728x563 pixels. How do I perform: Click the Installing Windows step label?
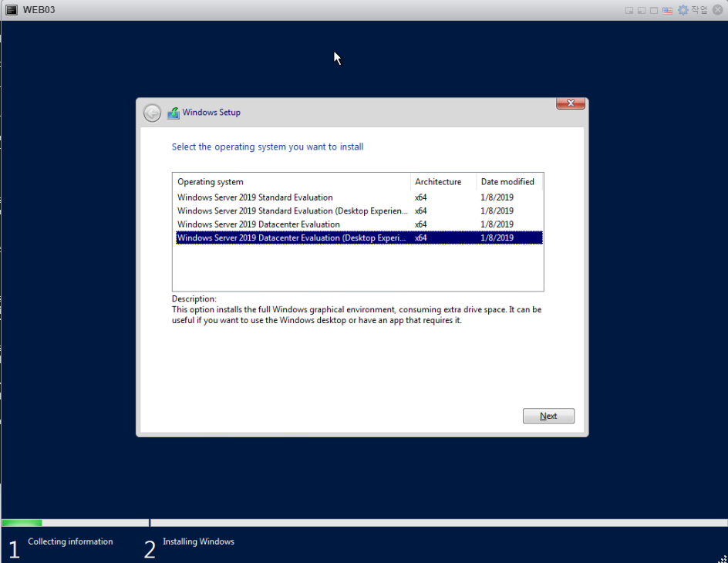[x=198, y=541]
